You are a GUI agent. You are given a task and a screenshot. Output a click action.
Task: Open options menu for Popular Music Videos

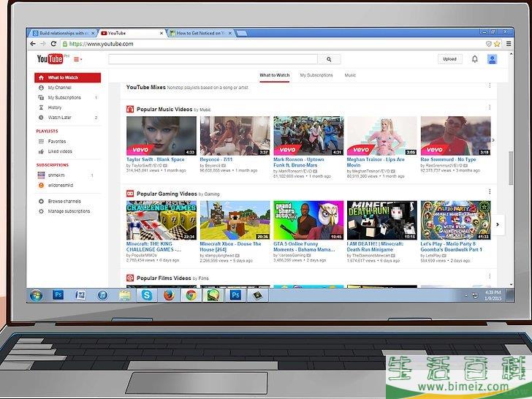tap(490, 107)
